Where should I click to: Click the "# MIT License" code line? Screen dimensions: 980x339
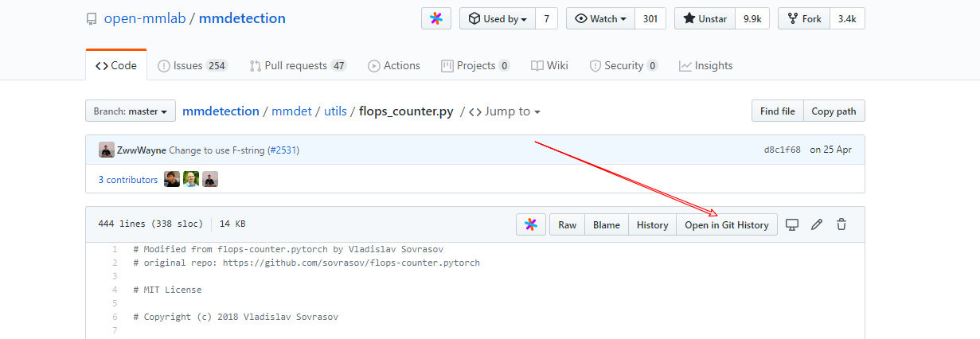pos(167,290)
